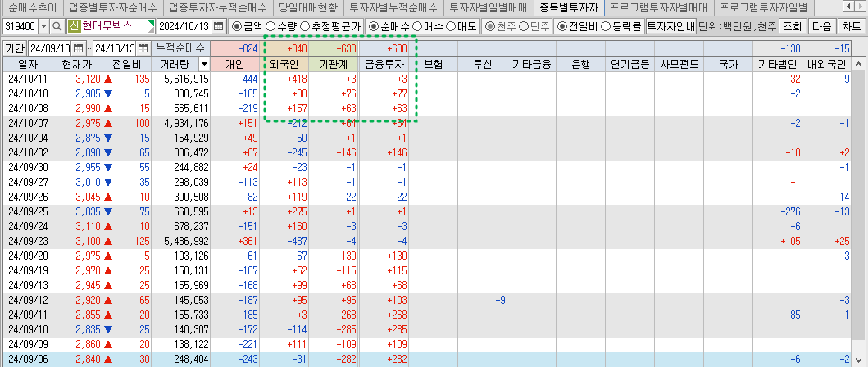This screenshot has width=868, height=367.
Task: Select the 종목별투자자 tab
Action: (x=569, y=7)
